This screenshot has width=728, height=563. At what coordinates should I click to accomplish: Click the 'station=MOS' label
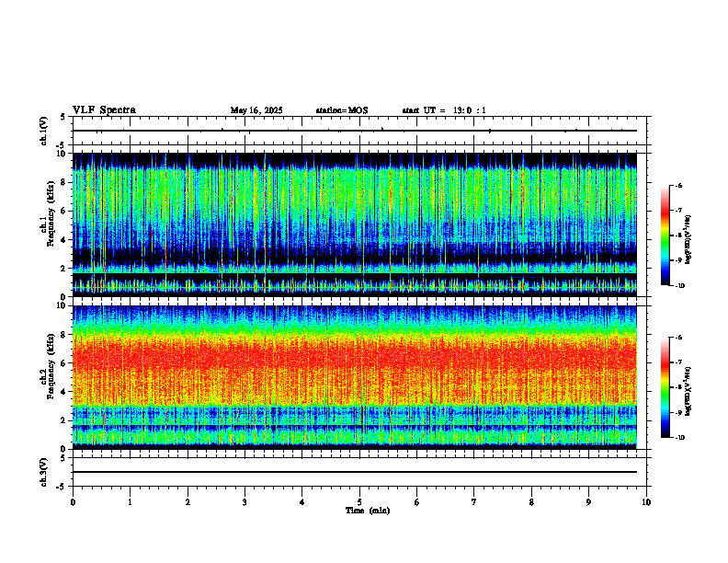tap(342, 110)
